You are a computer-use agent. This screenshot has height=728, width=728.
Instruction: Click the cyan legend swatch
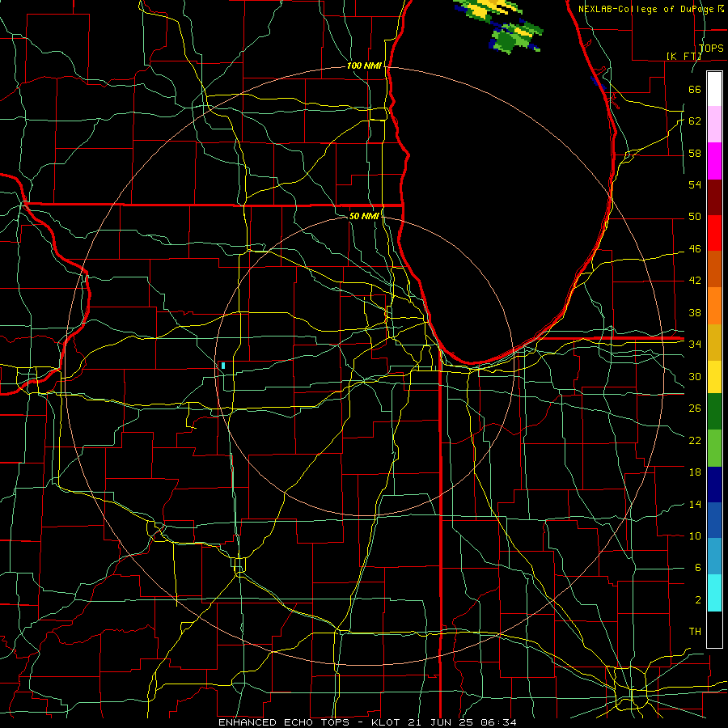pos(714,593)
